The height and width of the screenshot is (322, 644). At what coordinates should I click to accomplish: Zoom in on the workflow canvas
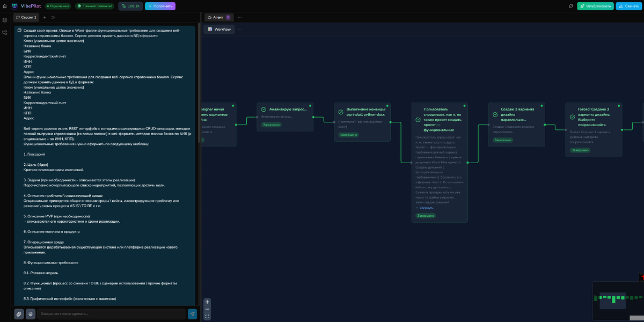click(x=207, y=302)
